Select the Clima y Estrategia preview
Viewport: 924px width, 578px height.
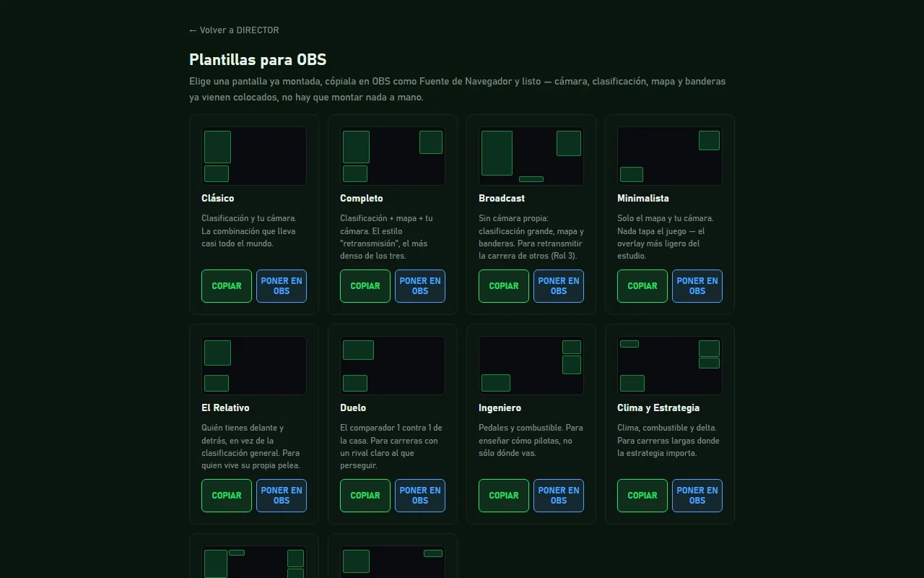670,366
